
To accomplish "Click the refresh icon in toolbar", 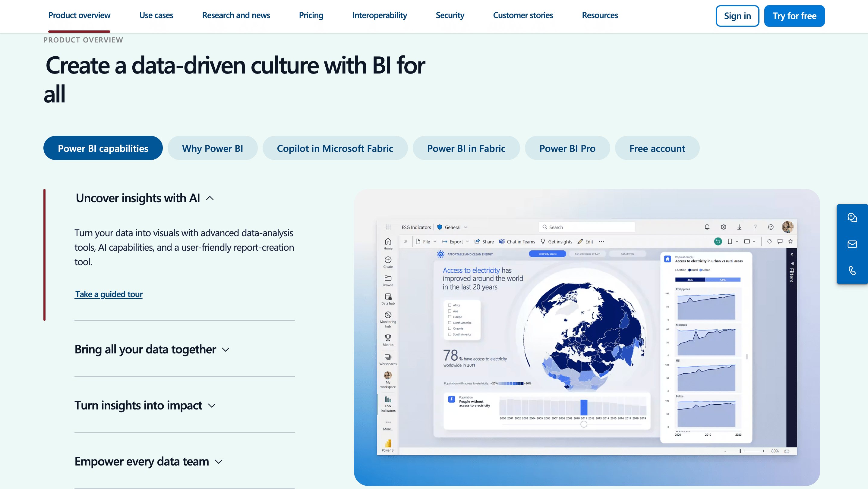I will pos(769,241).
